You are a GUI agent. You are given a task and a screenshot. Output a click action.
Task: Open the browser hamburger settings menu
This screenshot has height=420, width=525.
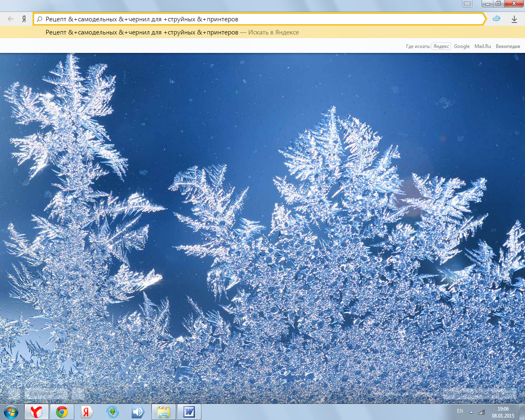click(x=467, y=4)
